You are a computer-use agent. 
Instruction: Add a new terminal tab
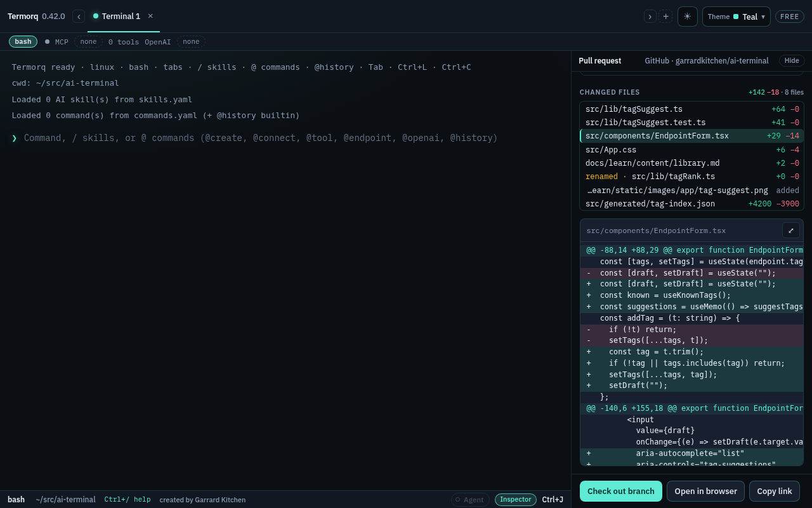[x=665, y=17]
